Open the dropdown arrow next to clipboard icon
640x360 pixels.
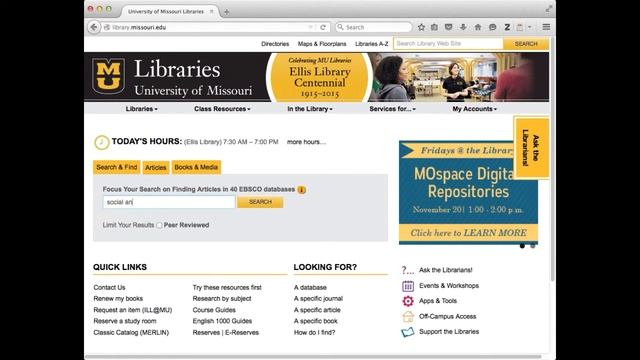click(x=529, y=27)
